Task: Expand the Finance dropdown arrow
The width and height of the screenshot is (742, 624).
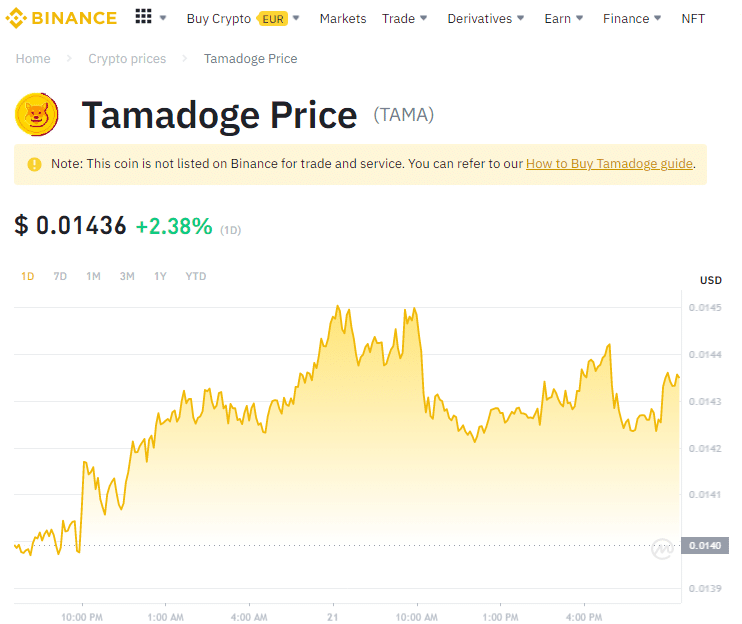Action: tap(657, 18)
